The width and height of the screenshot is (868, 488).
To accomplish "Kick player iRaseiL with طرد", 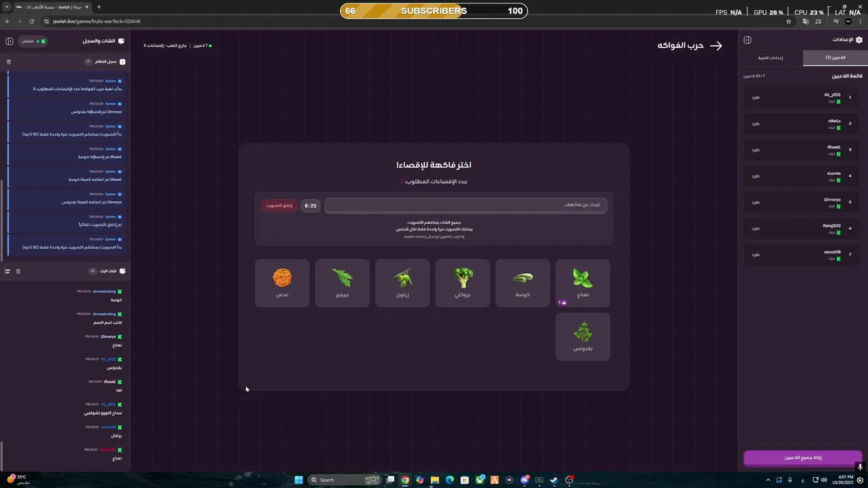I will (x=755, y=150).
